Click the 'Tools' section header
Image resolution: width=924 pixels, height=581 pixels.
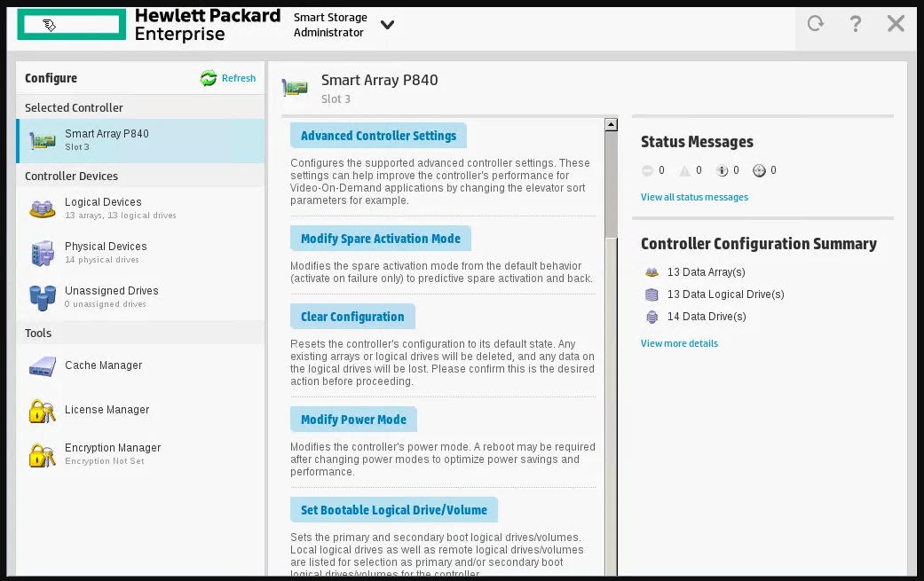coord(38,334)
